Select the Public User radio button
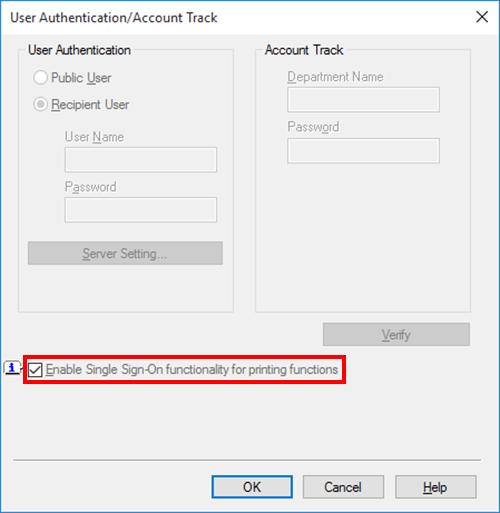 40,78
